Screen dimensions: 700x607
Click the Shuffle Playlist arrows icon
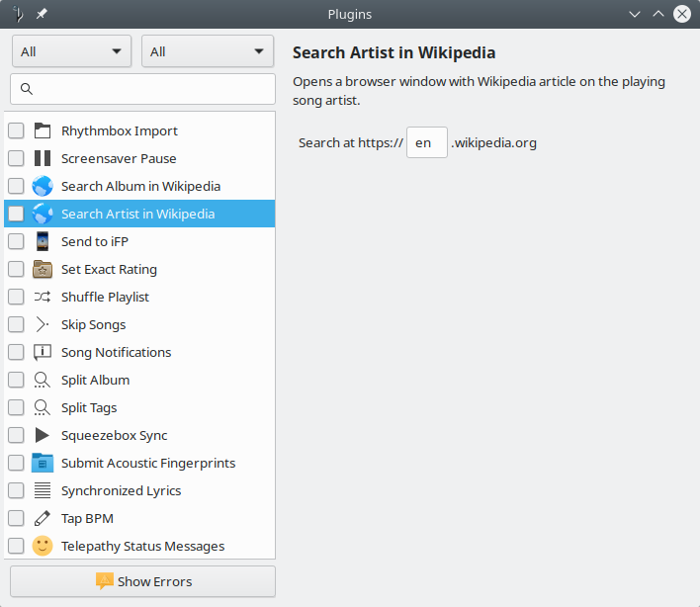click(43, 297)
